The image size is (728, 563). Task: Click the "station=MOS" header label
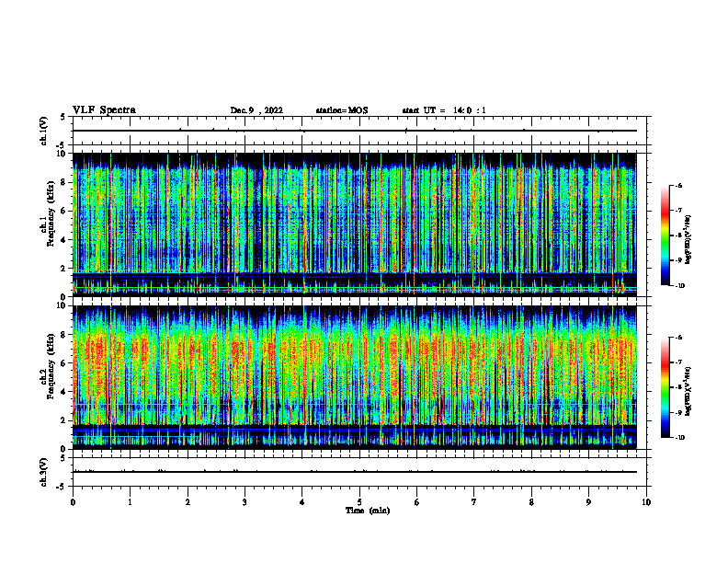pos(342,110)
